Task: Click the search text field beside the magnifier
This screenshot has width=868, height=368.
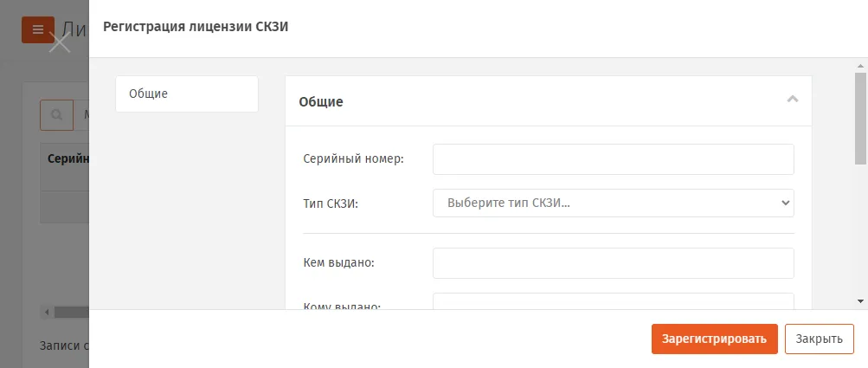Action: (81, 115)
